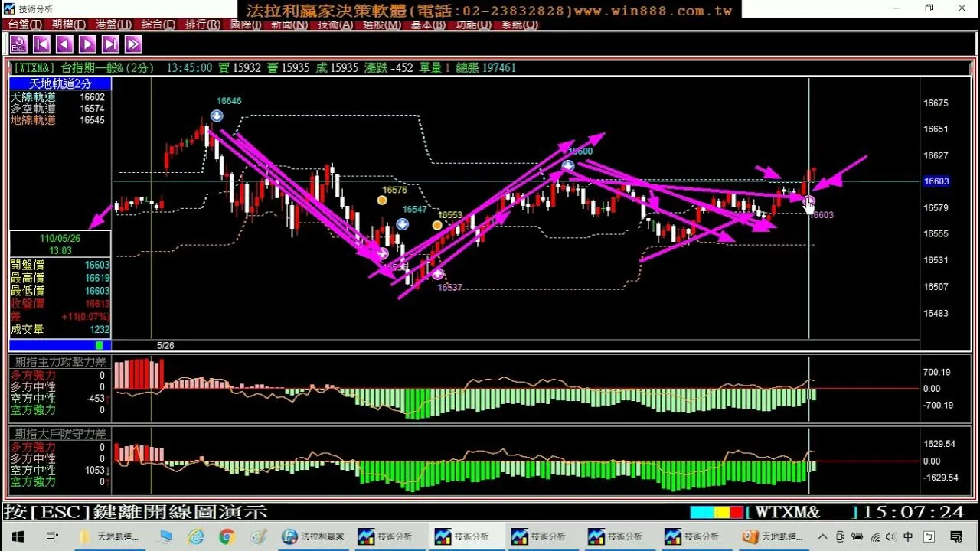Jump to first bar with skip-to-start icon
The width and height of the screenshot is (980, 551).
pyautogui.click(x=41, y=44)
